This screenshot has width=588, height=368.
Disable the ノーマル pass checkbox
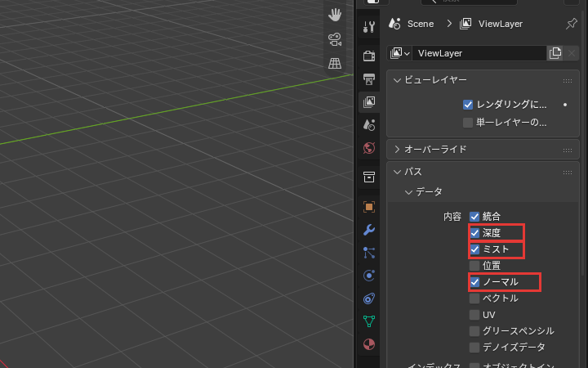point(474,282)
